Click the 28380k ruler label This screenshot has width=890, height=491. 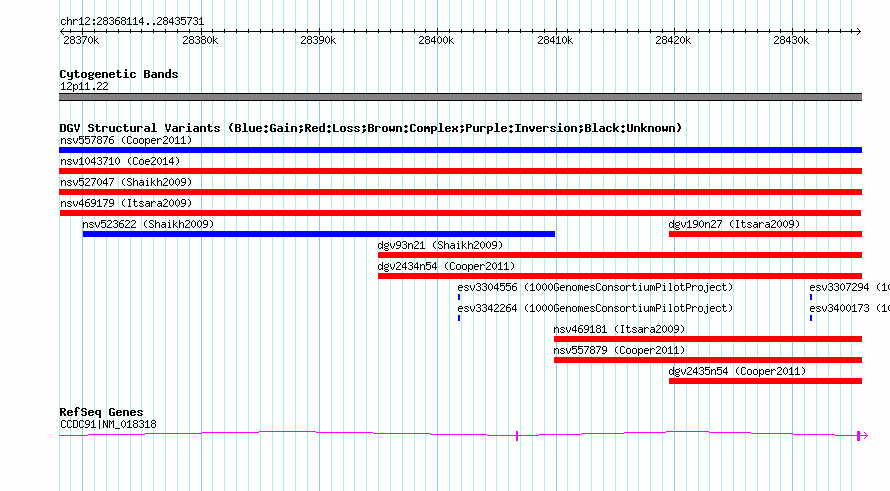pos(200,40)
